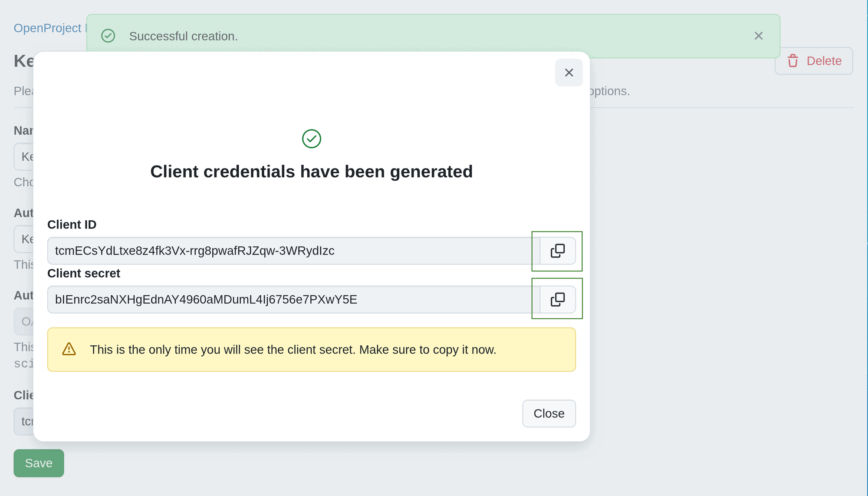Click the warning triangle in the yellow banner
Image resolution: width=868 pixels, height=496 pixels.
tap(69, 349)
